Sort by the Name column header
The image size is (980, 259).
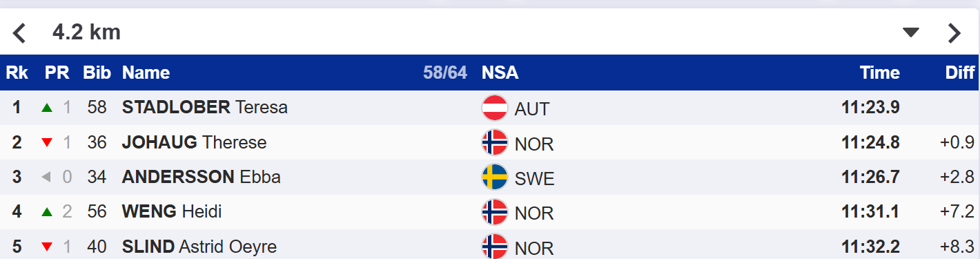146,73
